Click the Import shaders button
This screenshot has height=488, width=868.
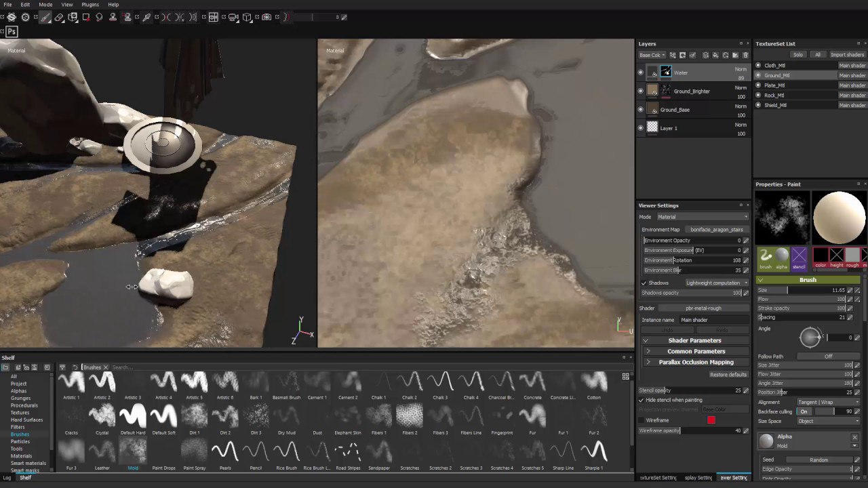point(847,55)
